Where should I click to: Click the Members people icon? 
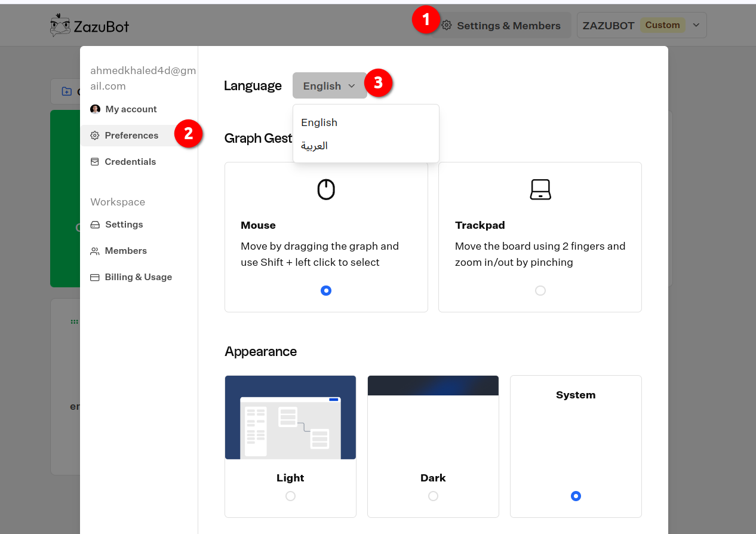pyautogui.click(x=95, y=251)
